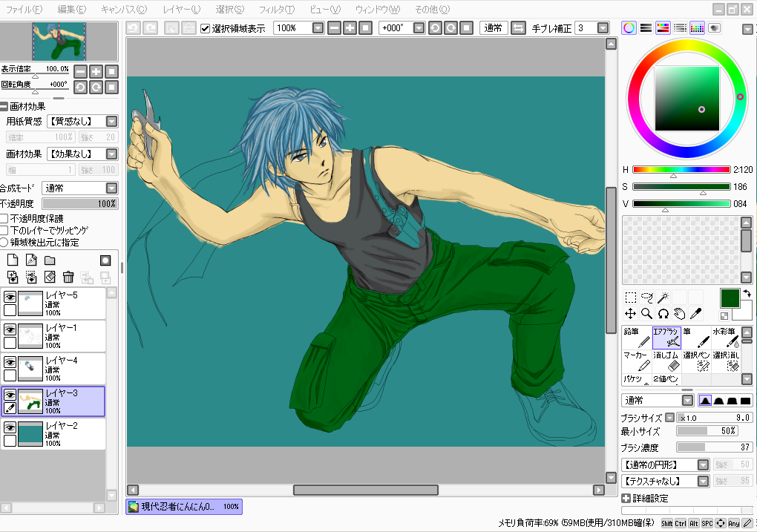Select the eyedropper color picker tool
The height and width of the screenshot is (532, 757).
[695, 314]
